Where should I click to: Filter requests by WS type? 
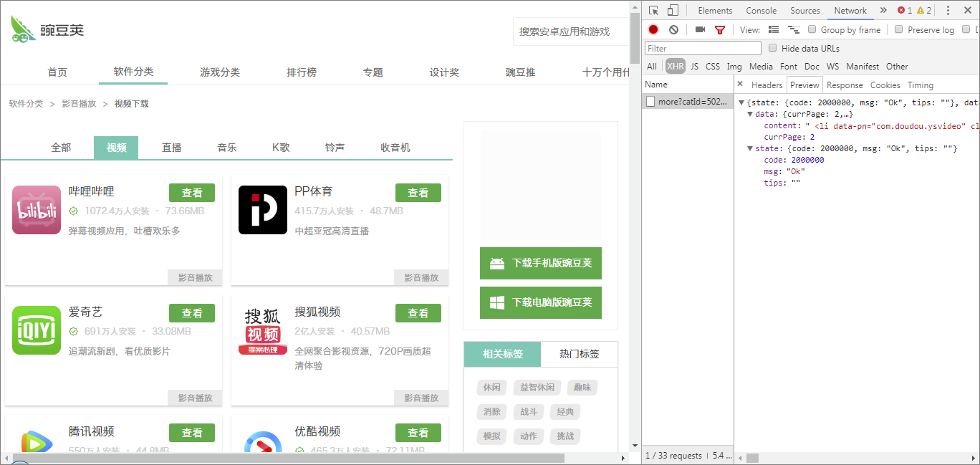[x=832, y=66]
